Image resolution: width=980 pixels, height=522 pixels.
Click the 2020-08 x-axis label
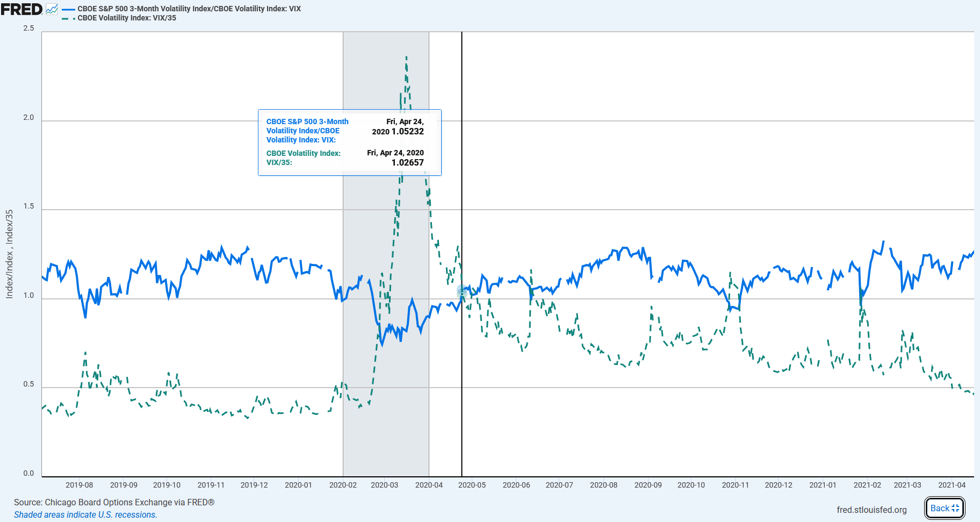click(603, 485)
